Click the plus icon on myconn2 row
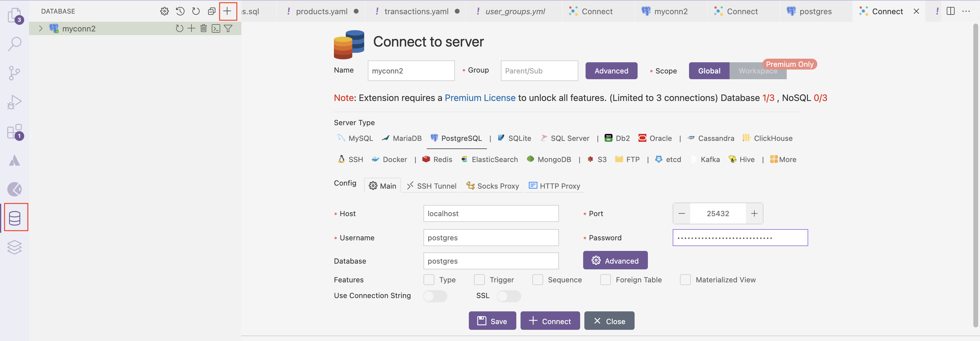980x341 pixels. pyautogui.click(x=191, y=28)
